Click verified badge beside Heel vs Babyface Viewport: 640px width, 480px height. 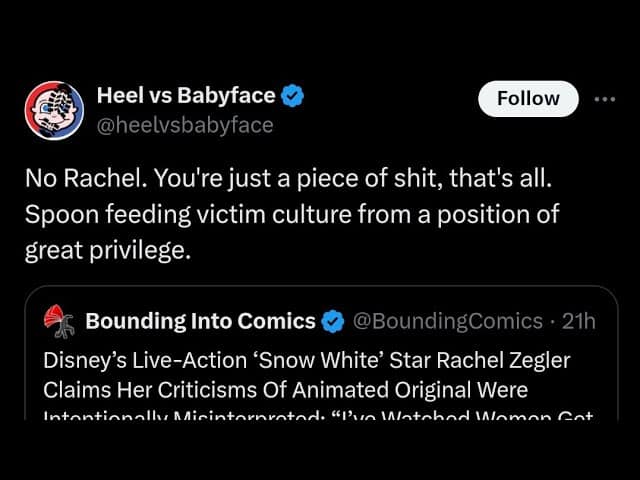pyautogui.click(x=292, y=96)
